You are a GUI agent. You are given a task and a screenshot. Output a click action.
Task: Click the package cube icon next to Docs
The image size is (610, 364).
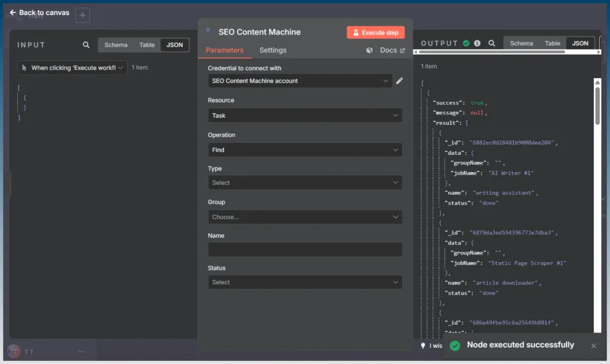point(369,50)
